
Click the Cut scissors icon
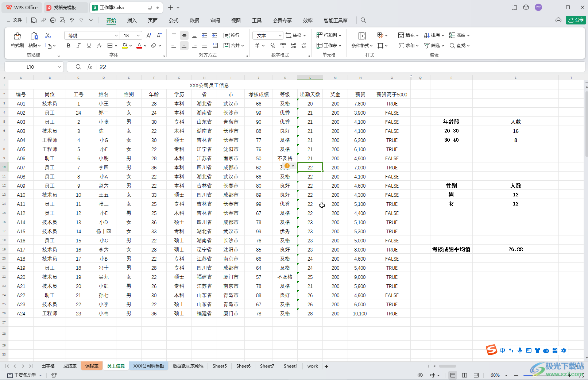point(48,35)
